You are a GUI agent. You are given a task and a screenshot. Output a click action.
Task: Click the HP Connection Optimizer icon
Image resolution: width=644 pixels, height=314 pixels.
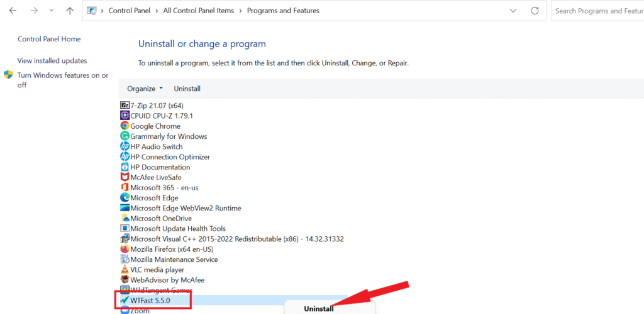[x=125, y=156]
